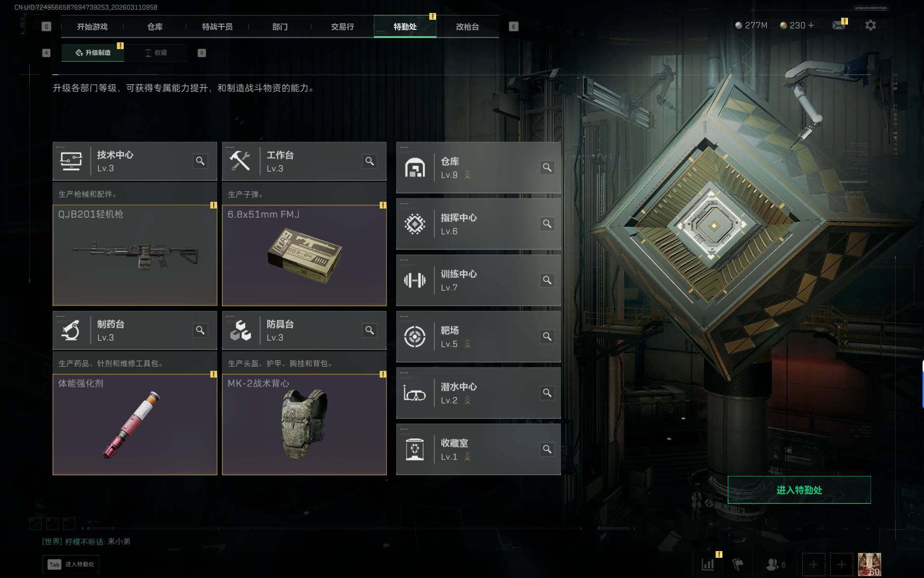Select the 收藏 sub-tab
The image size is (924, 578).
click(x=155, y=53)
